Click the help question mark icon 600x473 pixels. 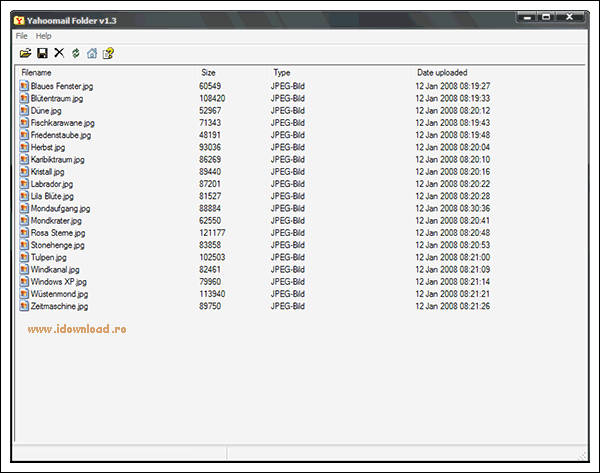pos(107,53)
